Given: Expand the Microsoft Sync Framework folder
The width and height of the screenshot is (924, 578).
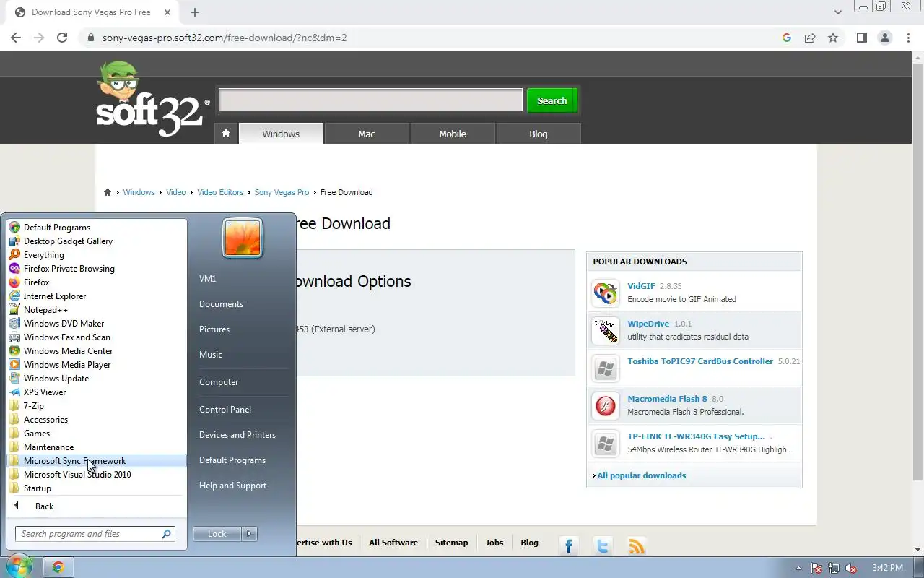Looking at the screenshot, I should pos(97,461).
